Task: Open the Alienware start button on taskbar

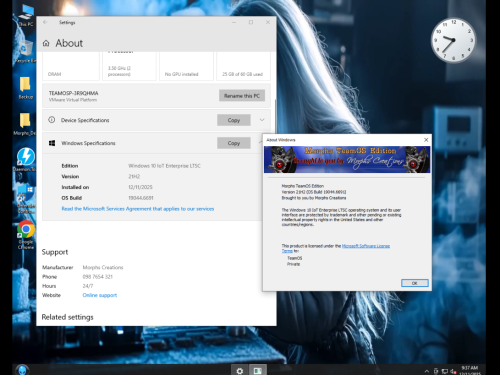Action: click(22, 370)
